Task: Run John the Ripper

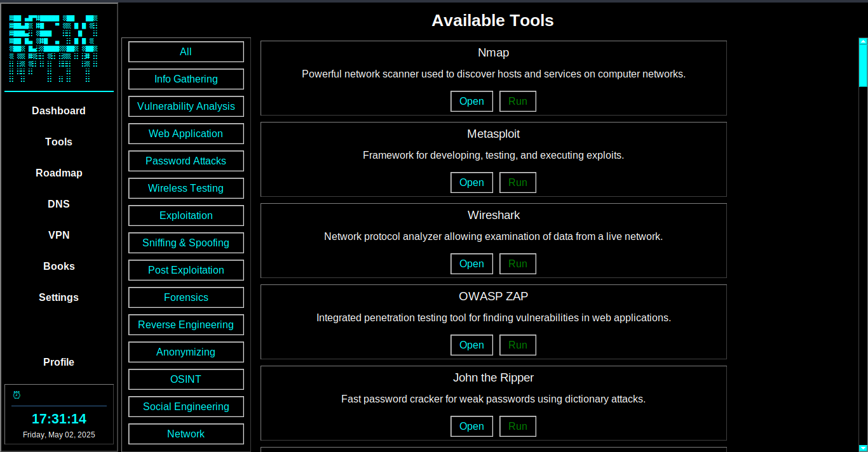Action: click(x=518, y=427)
